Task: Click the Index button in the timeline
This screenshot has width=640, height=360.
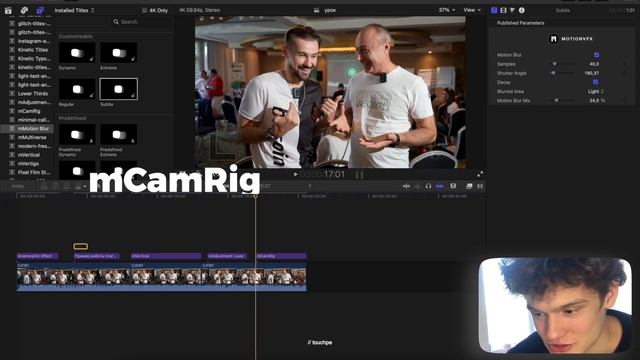Action: click(x=18, y=187)
